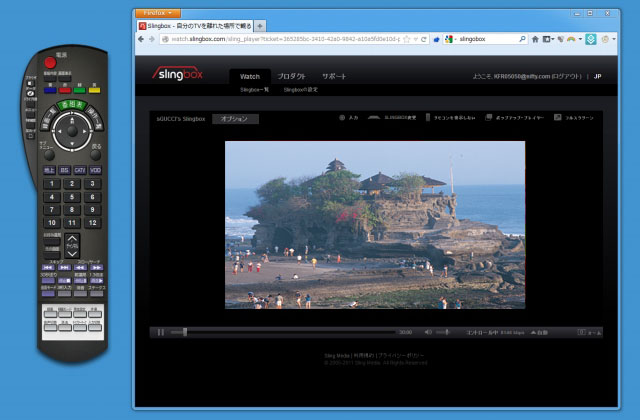Image resolution: width=640 pixels, height=420 pixels.
Task: Click the video preview image
Action: pyautogui.click(x=375, y=225)
